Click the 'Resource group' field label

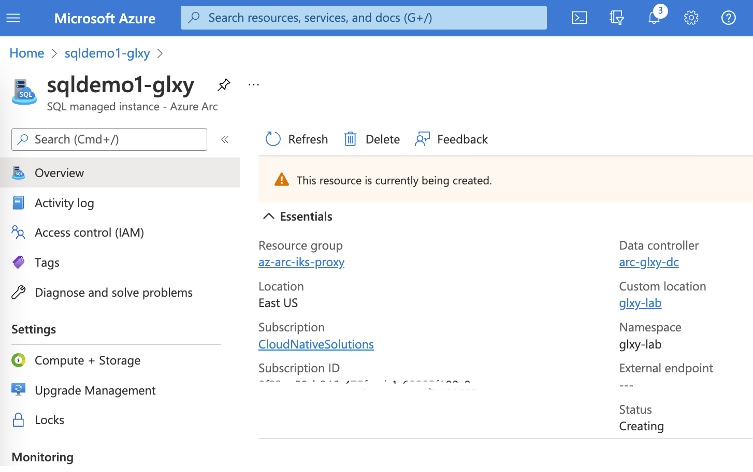coord(301,245)
